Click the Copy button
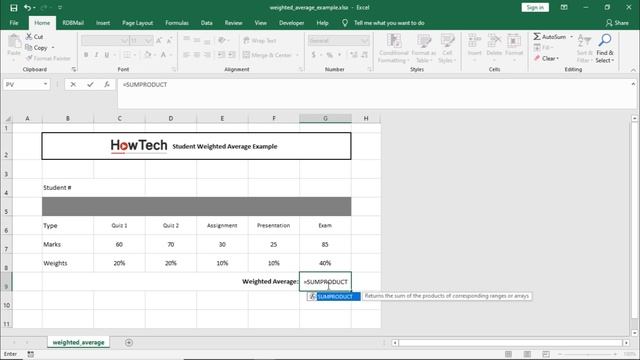The image size is (640, 360). (36, 48)
